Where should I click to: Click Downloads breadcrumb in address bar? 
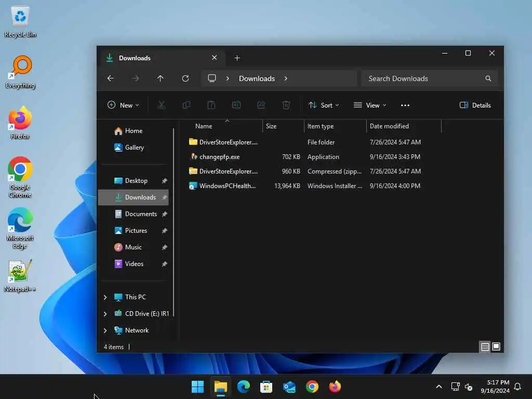257,79
